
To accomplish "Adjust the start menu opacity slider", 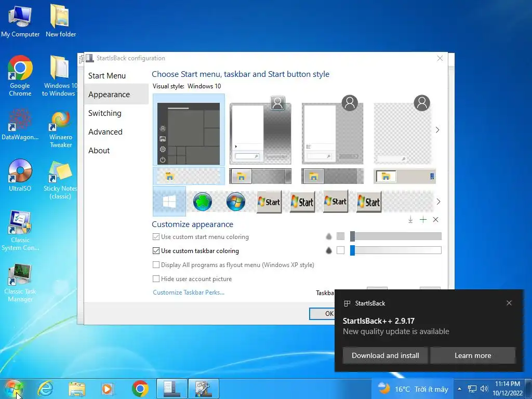I will tap(396, 236).
